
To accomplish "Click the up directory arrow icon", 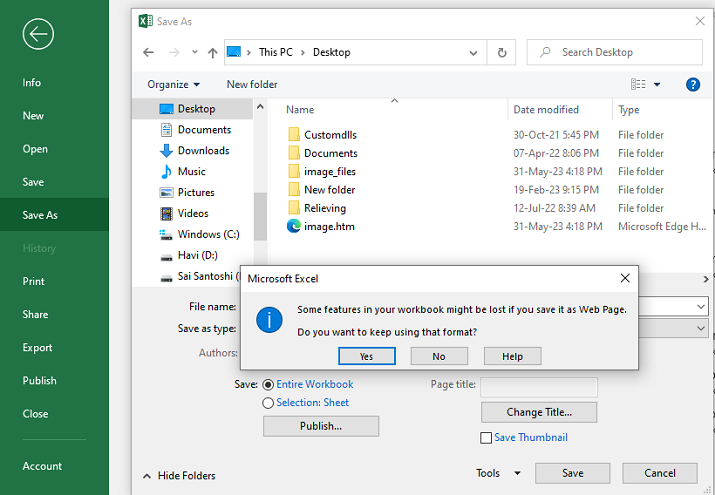I will [x=212, y=52].
